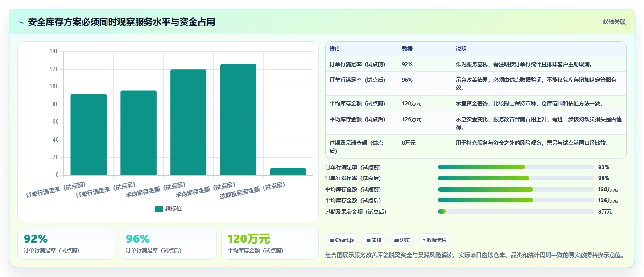Viewport: 644px width, 277px height.
Task: Click the 96% data card
Action: (x=168, y=243)
